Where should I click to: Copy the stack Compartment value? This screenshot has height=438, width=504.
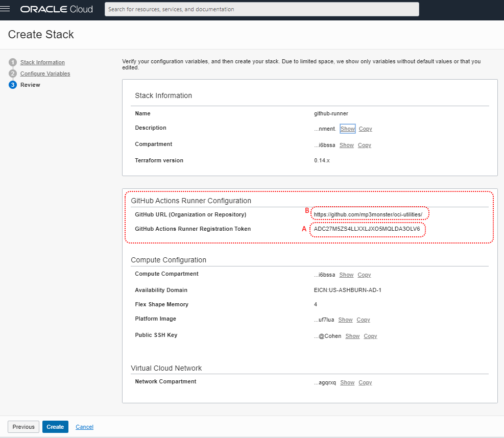coord(364,145)
